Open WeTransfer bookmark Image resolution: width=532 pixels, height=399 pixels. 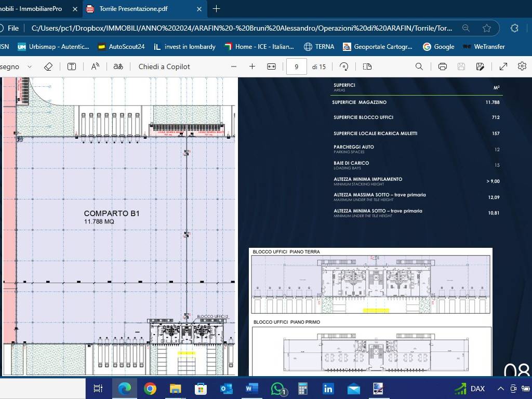pyautogui.click(x=484, y=47)
